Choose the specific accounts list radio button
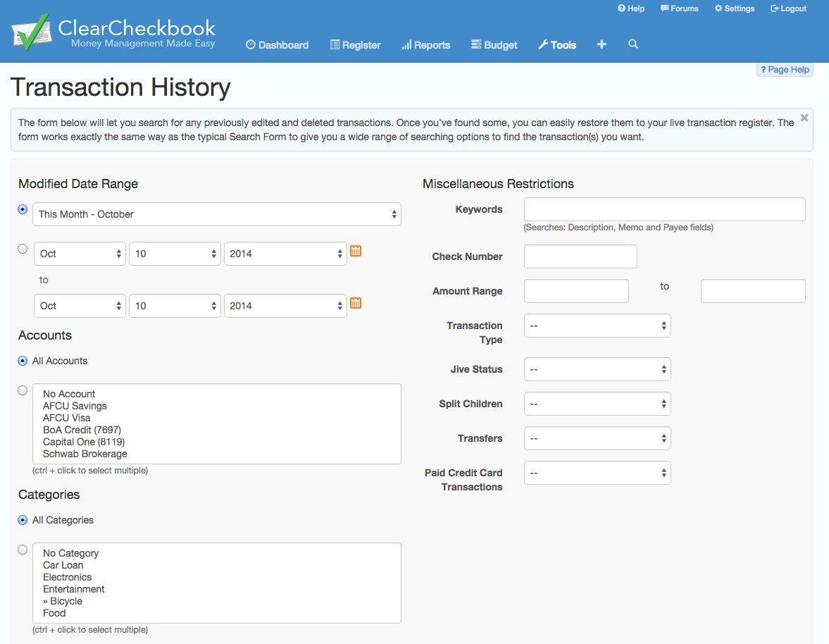The width and height of the screenshot is (829, 644). point(23,390)
